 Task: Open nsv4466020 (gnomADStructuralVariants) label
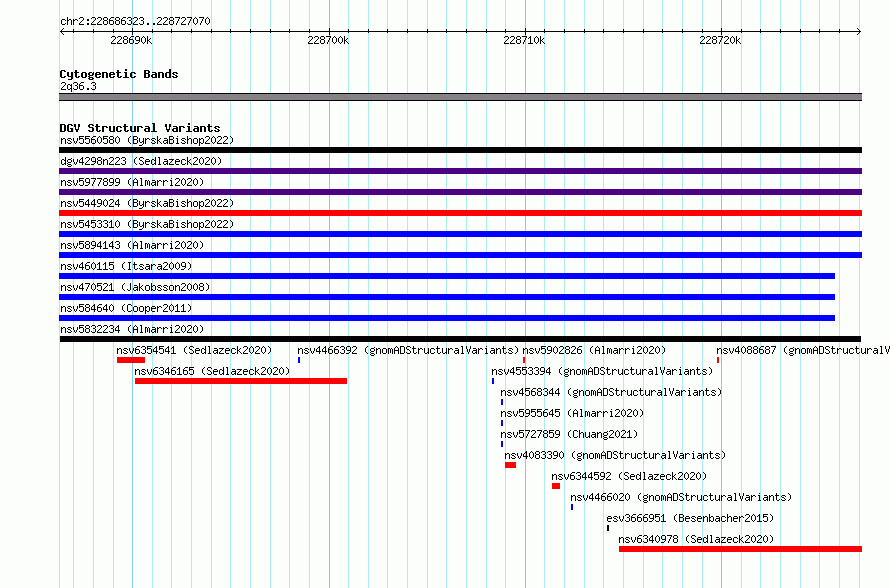click(681, 497)
